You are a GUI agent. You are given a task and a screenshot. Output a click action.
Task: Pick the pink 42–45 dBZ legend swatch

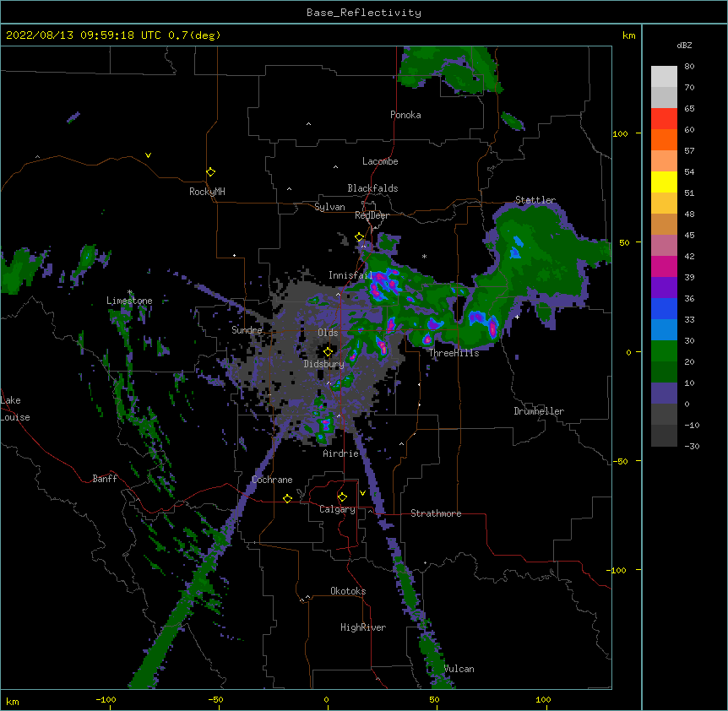point(664,245)
